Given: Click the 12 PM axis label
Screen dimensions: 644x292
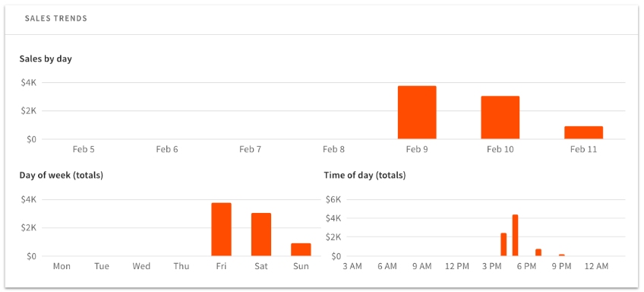Looking at the screenshot, I should click(x=456, y=266).
